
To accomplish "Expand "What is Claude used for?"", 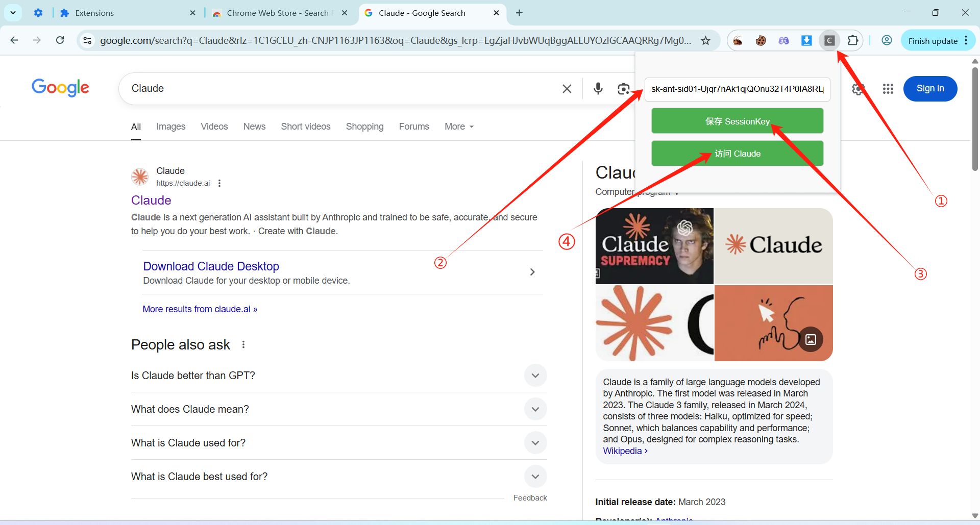I will pos(535,443).
